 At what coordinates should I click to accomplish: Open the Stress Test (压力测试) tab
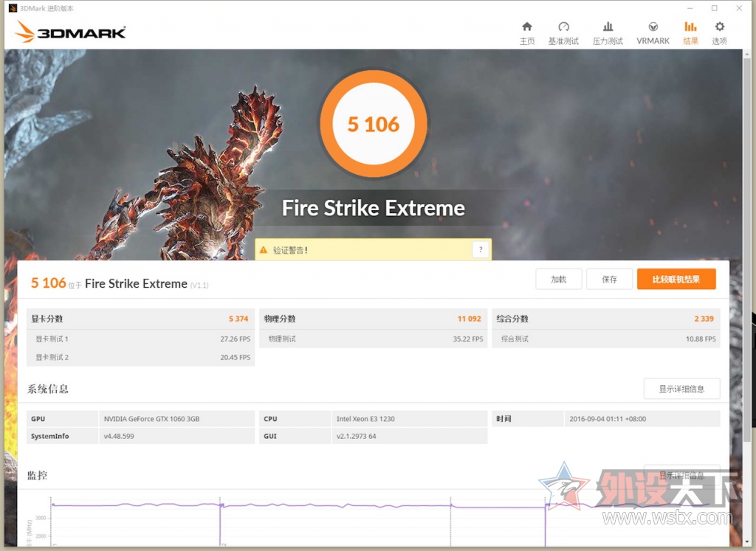(x=608, y=33)
